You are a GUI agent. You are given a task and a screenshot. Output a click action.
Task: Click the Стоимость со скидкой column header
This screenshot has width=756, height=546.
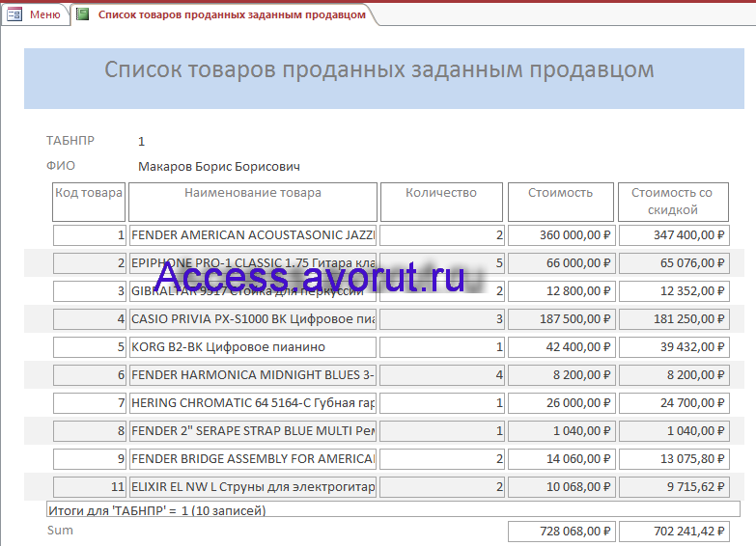point(673,202)
